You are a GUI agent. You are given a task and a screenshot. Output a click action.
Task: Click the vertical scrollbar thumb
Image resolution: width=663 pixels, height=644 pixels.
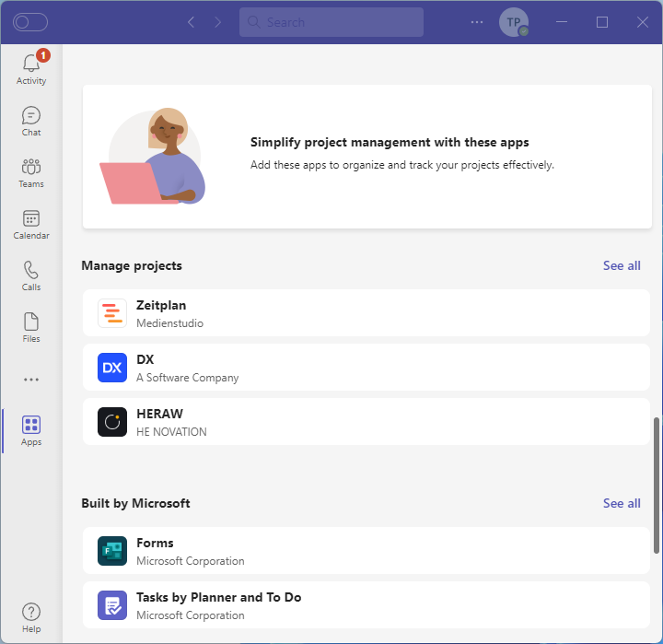point(657,486)
